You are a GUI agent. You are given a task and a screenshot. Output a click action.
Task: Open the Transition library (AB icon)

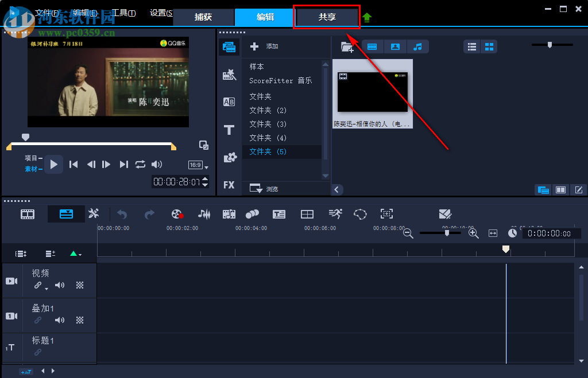coord(229,102)
